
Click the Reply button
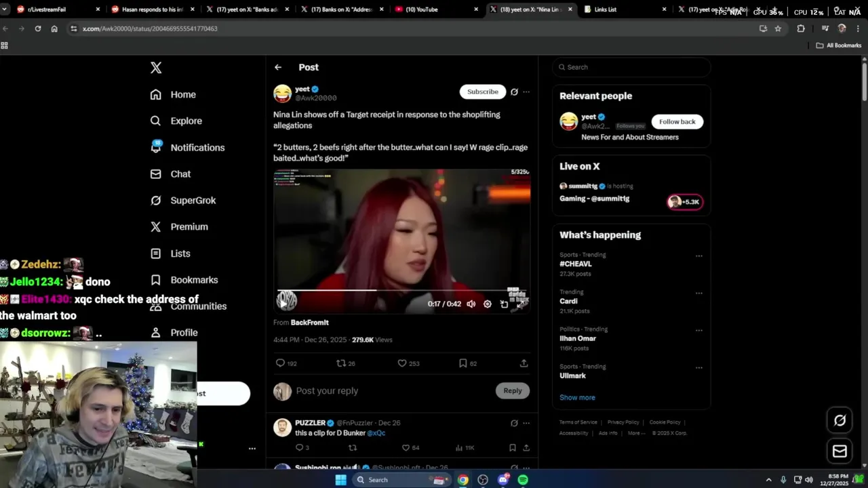tap(513, 390)
